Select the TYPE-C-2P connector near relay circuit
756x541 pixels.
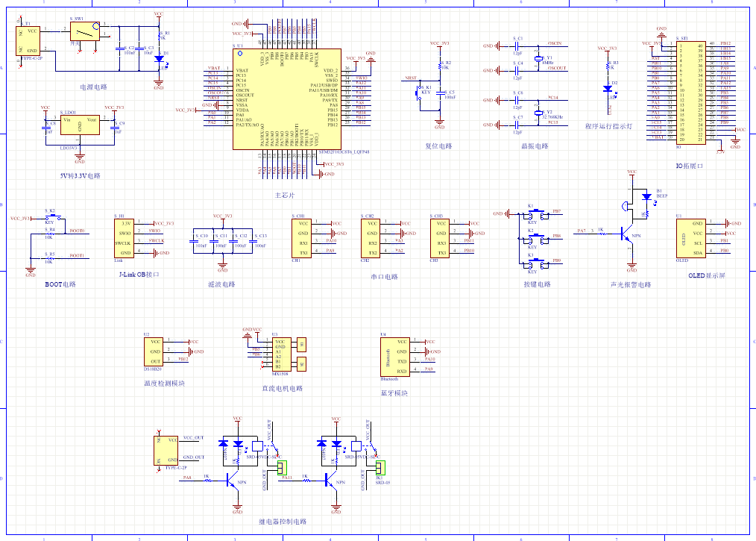click(166, 450)
